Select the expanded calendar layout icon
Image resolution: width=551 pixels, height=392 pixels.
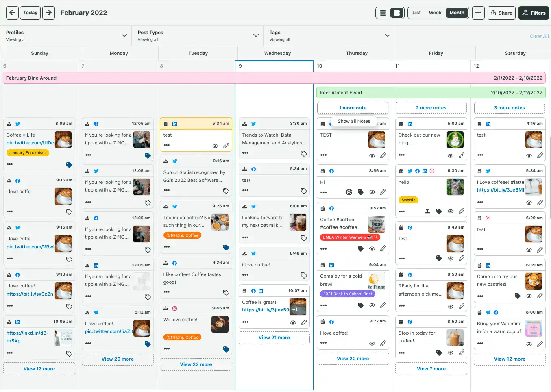(x=396, y=13)
